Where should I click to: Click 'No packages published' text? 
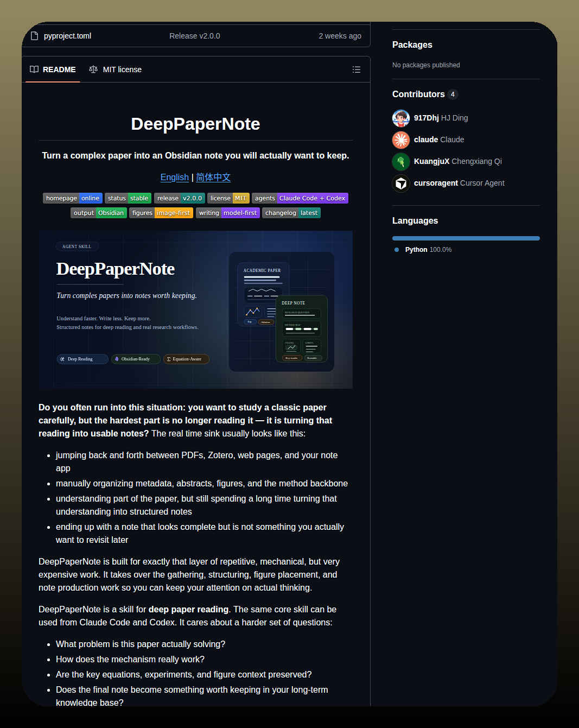pos(426,65)
